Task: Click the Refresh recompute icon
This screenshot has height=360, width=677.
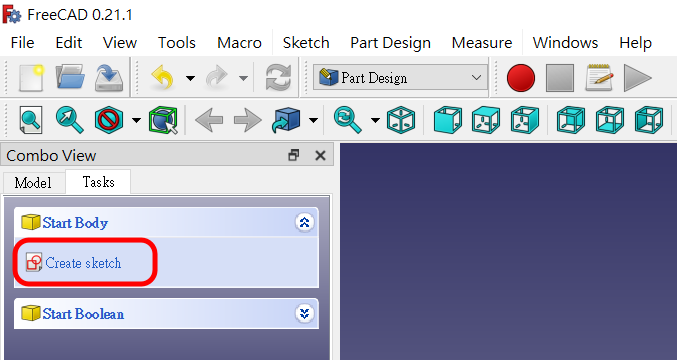Action: click(278, 78)
